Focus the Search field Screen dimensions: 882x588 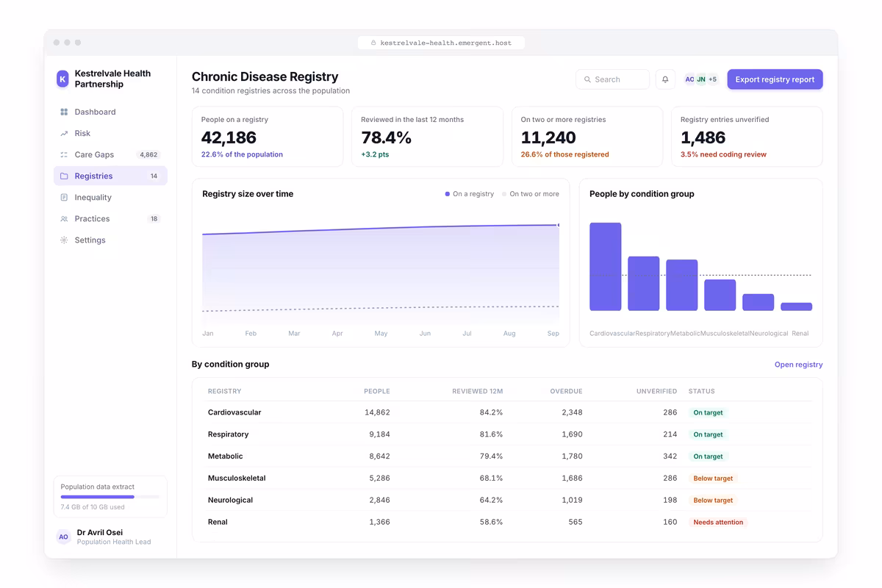[x=612, y=79]
